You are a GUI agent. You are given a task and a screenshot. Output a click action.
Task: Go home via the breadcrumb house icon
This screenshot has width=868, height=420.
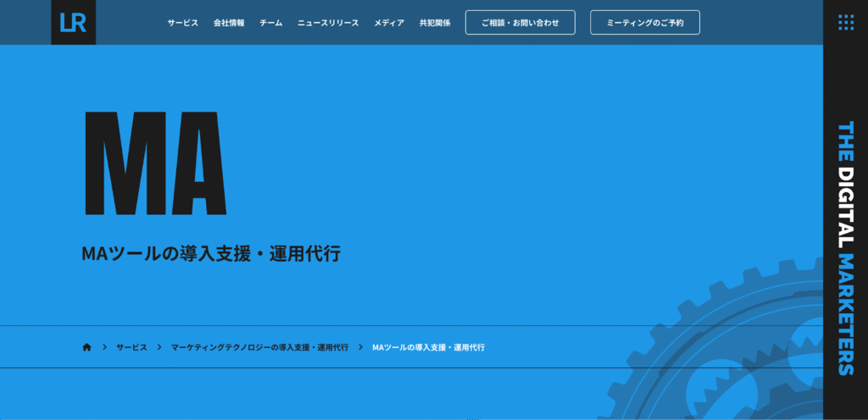[86, 347]
